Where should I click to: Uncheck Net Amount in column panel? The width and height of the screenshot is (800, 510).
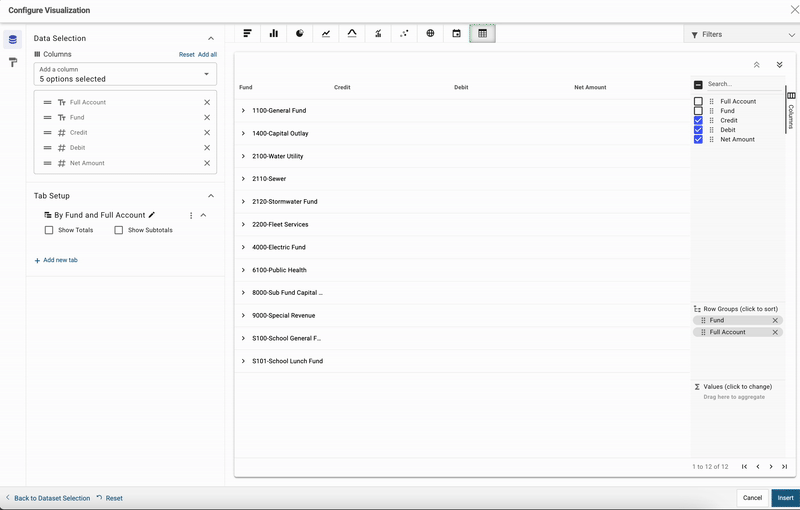(x=698, y=139)
